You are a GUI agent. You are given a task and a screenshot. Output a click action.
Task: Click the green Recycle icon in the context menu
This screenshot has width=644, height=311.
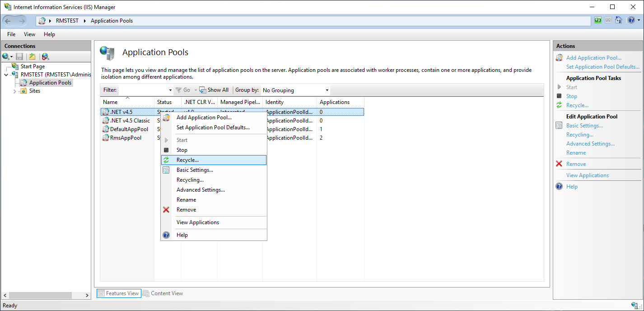coord(166,160)
